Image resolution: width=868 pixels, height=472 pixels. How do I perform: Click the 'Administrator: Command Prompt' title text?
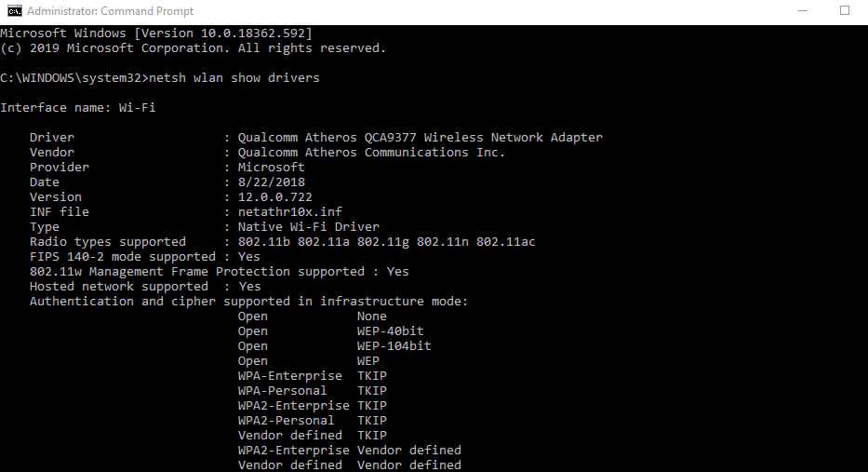[110, 11]
